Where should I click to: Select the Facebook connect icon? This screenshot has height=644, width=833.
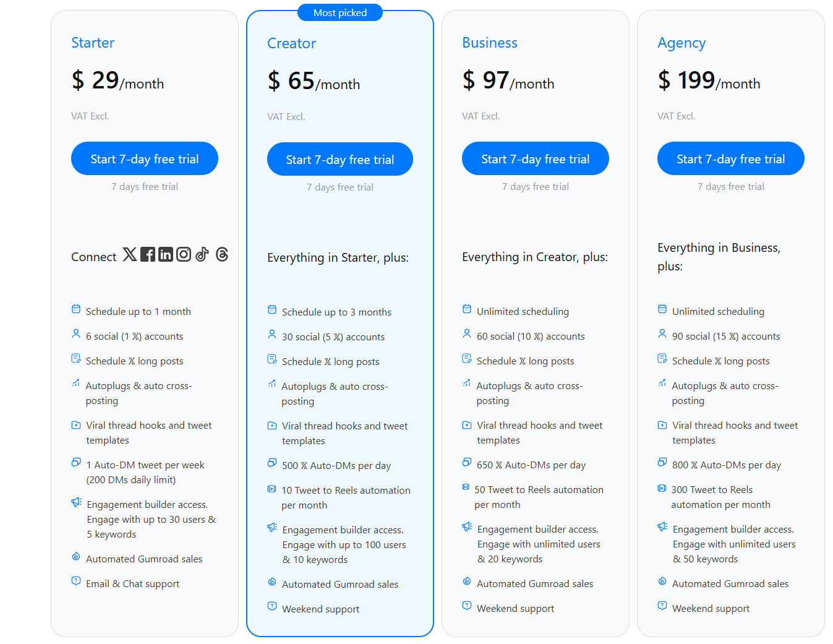(147, 254)
